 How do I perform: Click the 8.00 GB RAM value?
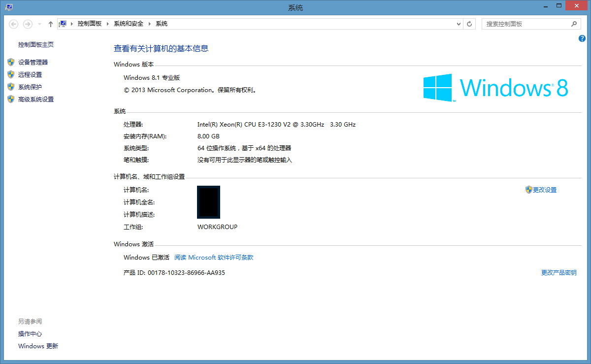pyautogui.click(x=208, y=136)
